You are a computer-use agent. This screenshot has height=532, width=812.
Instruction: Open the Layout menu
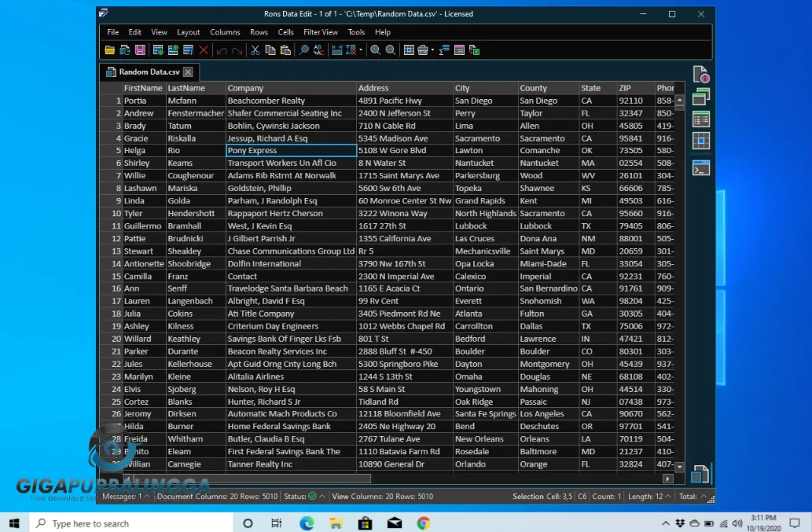click(188, 32)
